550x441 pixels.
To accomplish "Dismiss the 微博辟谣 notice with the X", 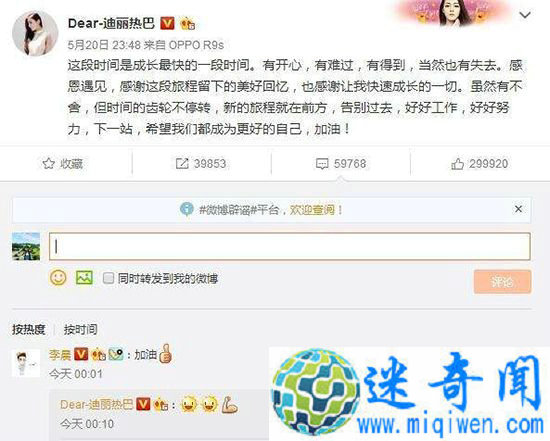I will 518,209.
